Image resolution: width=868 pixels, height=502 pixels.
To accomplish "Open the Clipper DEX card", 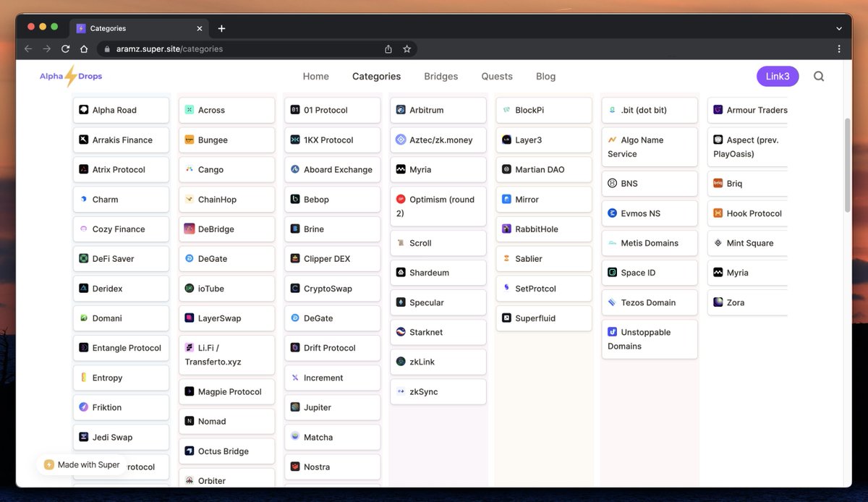I will 332,258.
